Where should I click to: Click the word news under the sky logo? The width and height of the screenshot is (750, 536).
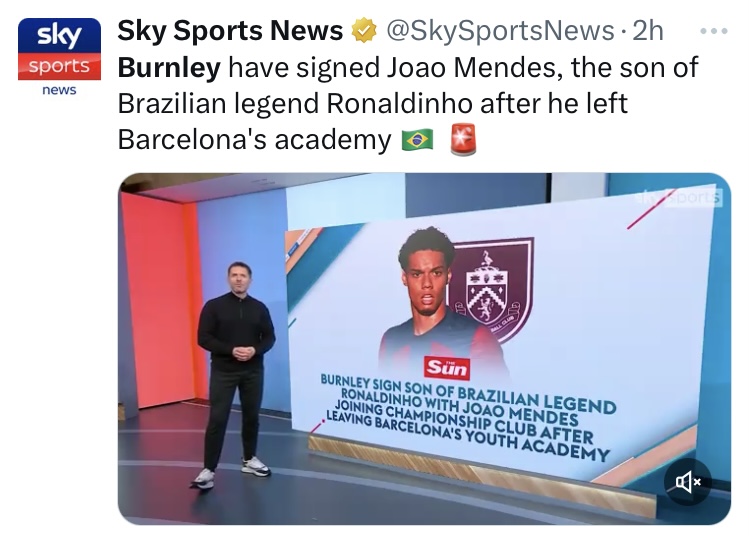pos(59,90)
